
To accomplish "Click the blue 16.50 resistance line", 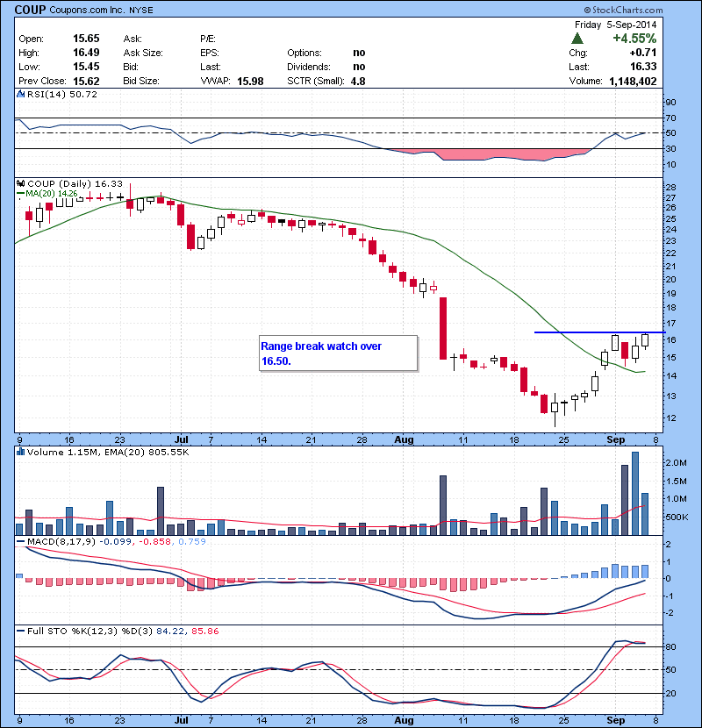I will pyautogui.click(x=599, y=332).
